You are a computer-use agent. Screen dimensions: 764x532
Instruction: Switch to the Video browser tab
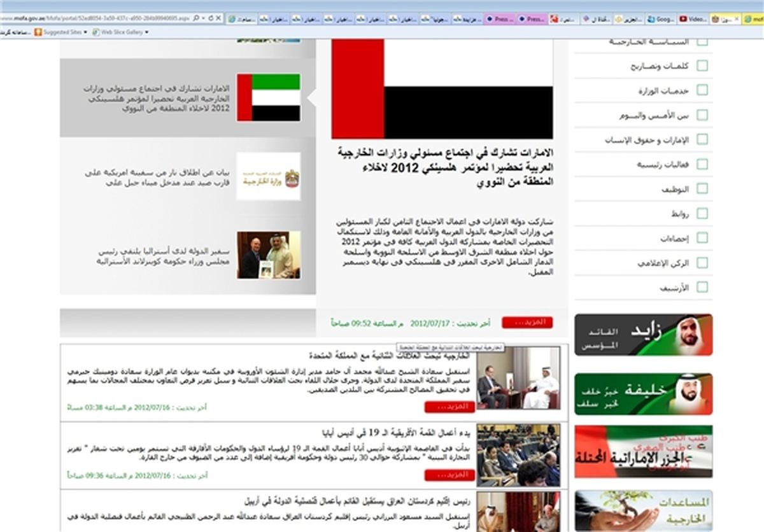click(x=693, y=20)
